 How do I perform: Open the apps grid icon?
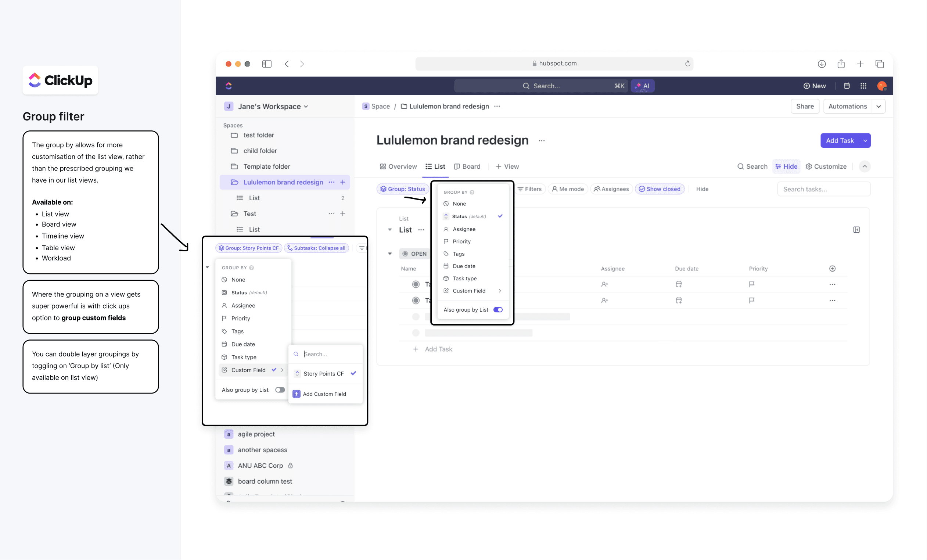863,86
